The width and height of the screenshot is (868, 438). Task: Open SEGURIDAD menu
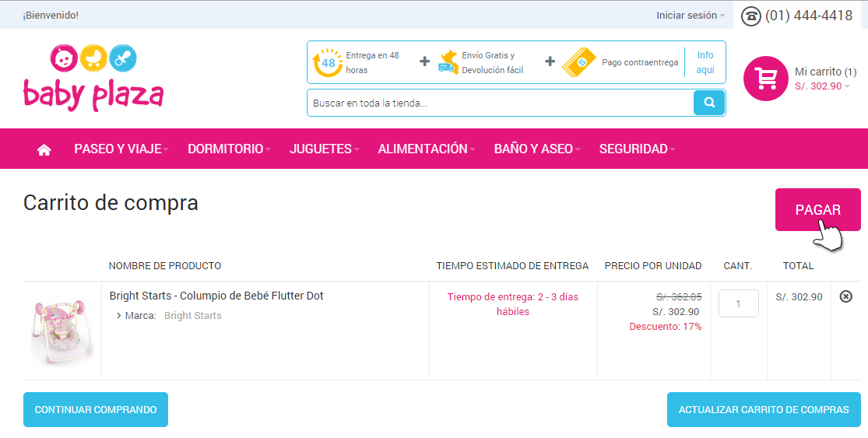[x=637, y=149]
